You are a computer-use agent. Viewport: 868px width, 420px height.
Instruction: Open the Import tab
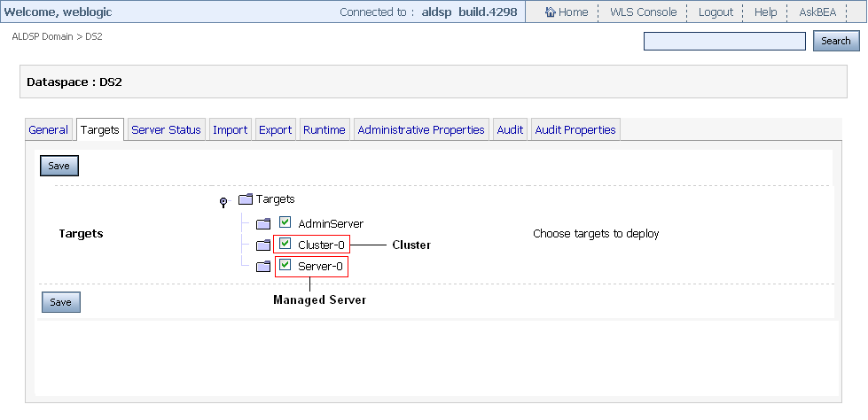(231, 129)
